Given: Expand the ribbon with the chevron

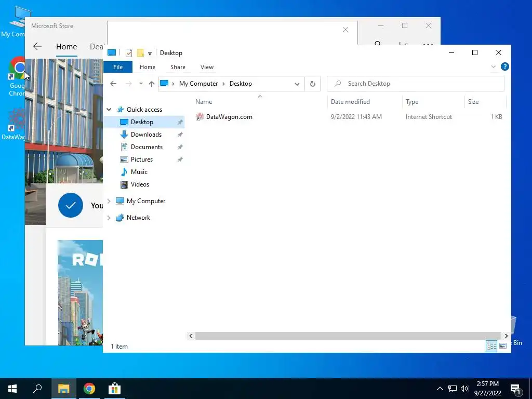Looking at the screenshot, I should (x=494, y=66).
